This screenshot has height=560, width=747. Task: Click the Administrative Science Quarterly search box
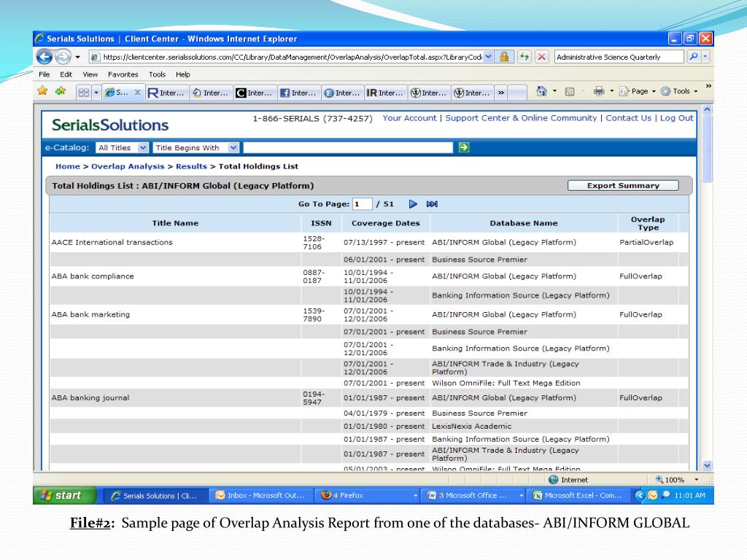click(x=619, y=57)
